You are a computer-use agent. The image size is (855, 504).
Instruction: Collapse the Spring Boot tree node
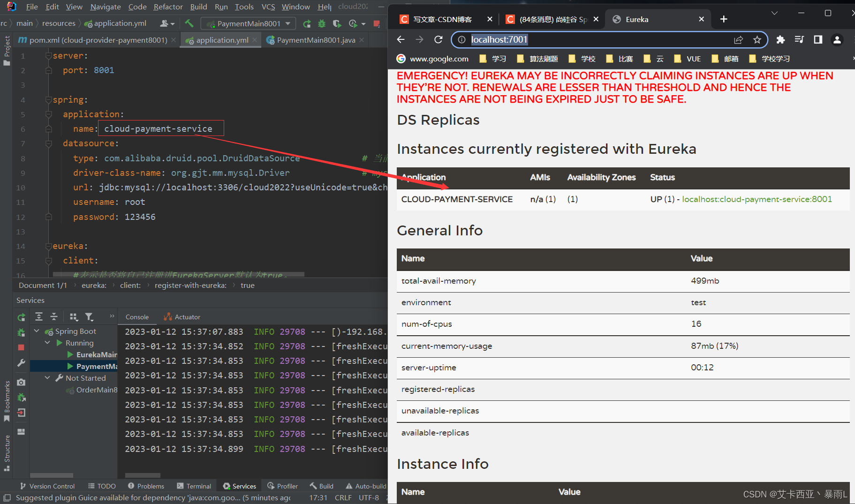tap(37, 331)
